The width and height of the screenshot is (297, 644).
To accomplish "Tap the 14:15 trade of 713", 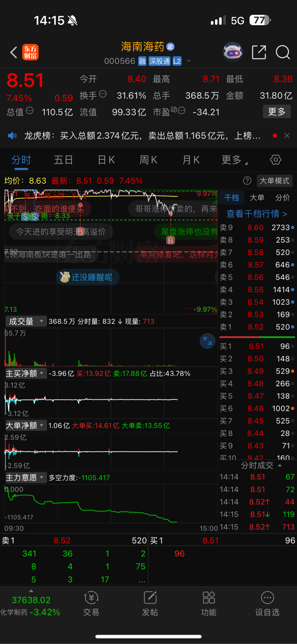I will pos(257,527).
